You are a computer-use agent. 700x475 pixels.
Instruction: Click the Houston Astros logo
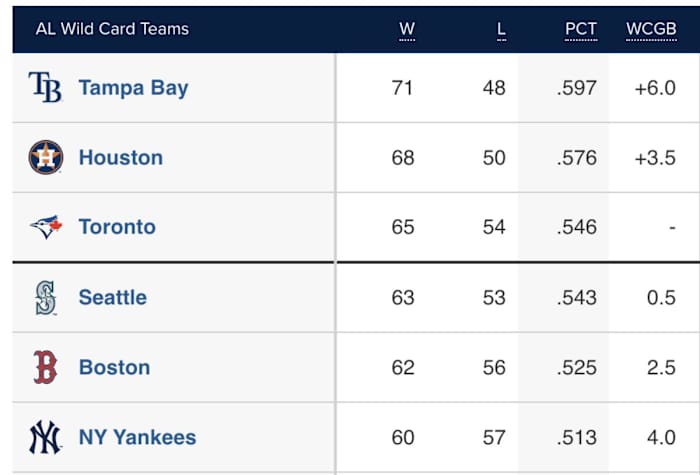click(46, 158)
